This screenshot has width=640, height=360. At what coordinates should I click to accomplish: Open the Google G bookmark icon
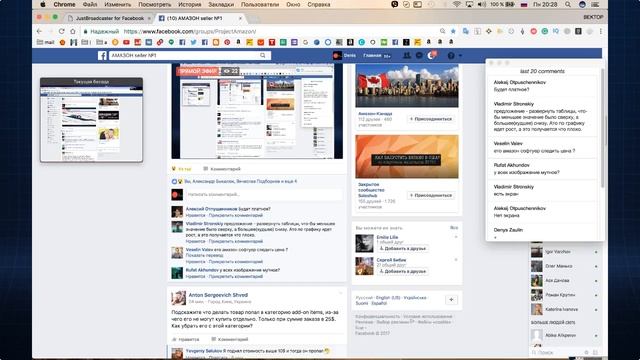click(x=305, y=42)
